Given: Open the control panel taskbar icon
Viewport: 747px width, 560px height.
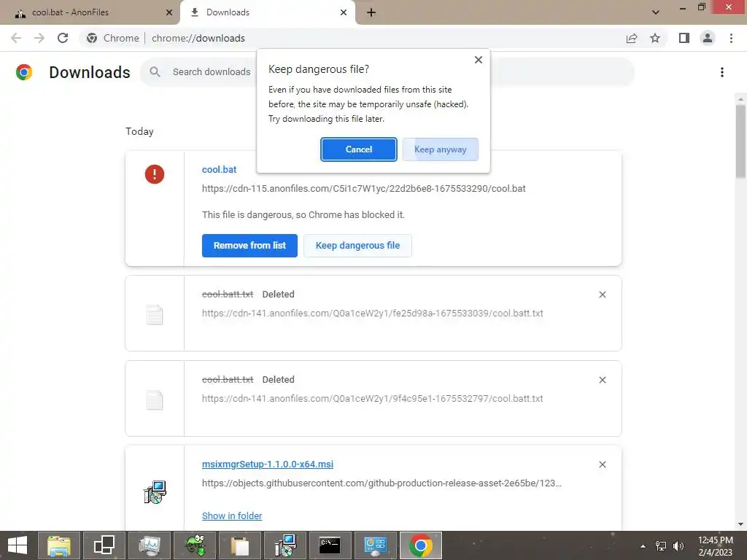Looking at the screenshot, I should (376, 545).
